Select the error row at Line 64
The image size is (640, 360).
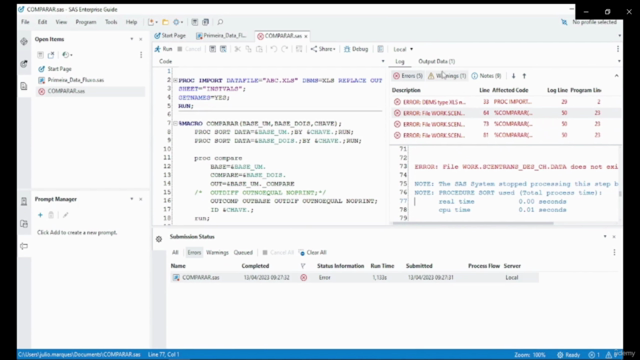coord(506,113)
